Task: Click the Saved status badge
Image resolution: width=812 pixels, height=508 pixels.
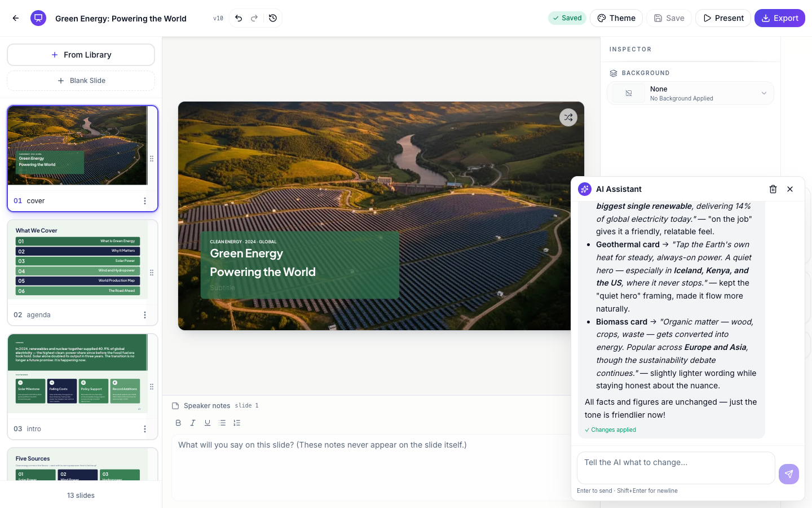Action: pos(567,18)
